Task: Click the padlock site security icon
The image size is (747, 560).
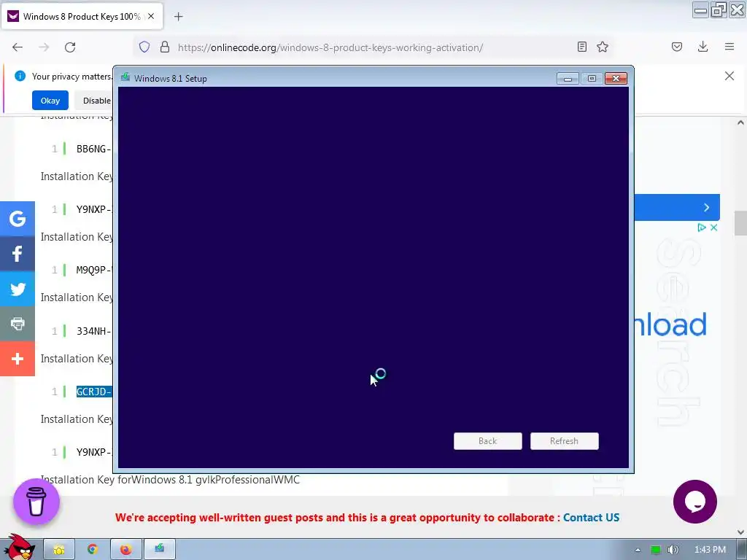Action: click(x=165, y=47)
